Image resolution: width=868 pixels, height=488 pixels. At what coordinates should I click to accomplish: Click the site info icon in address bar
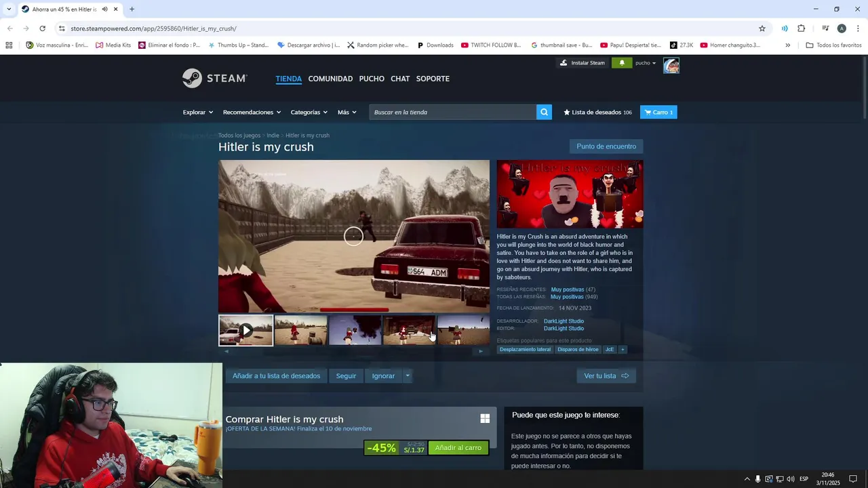[x=62, y=28]
